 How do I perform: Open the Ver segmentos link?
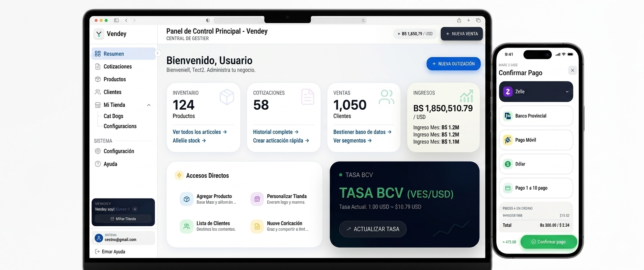pyautogui.click(x=352, y=141)
